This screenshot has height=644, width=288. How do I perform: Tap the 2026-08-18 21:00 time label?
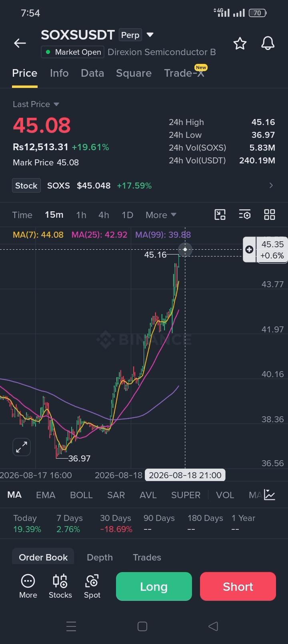pyautogui.click(x=185, y=475)
